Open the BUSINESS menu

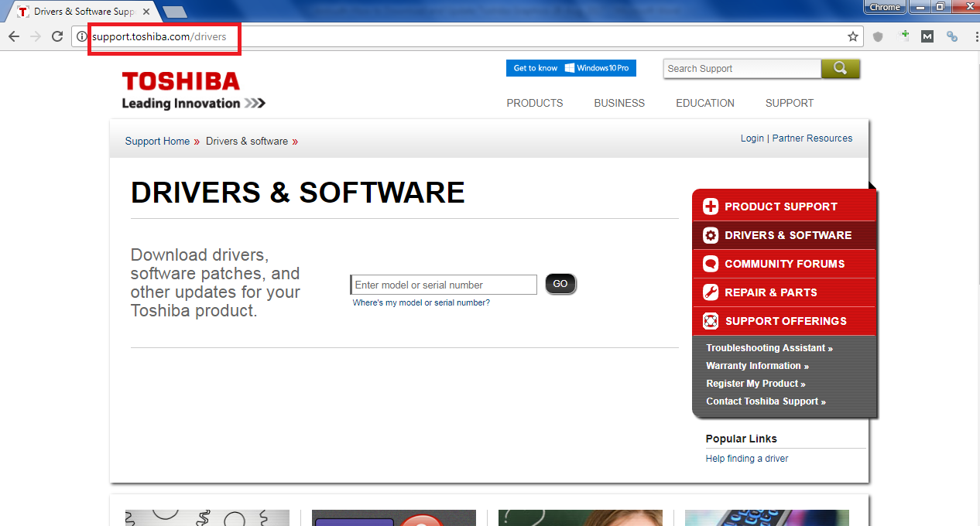point(619,103)
